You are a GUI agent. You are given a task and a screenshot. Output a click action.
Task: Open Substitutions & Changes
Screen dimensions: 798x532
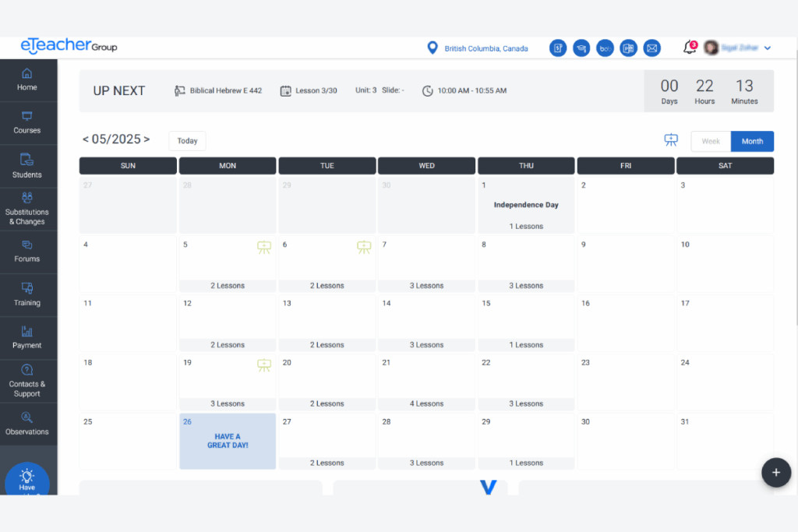[x=27, y=209]
